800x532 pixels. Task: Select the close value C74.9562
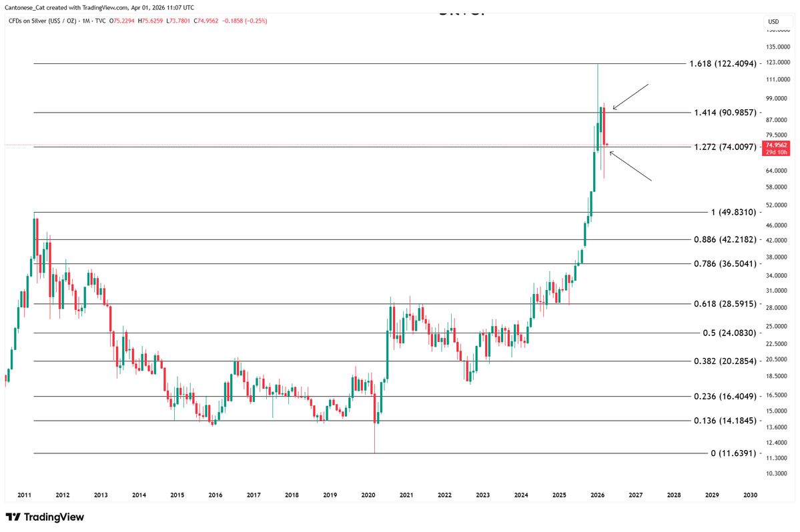(206, 21)
